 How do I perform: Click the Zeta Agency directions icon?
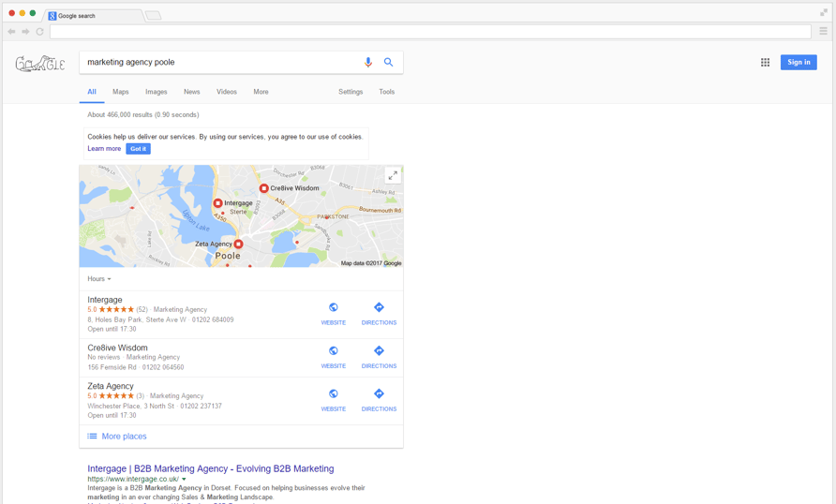(x=379, y=393)
